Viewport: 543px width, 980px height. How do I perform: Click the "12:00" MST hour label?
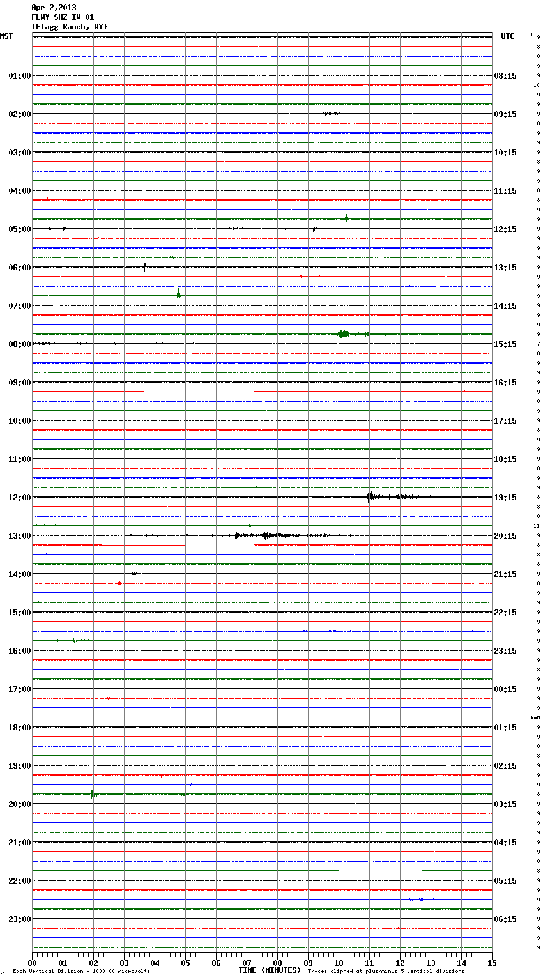click(x=20, y=498)
